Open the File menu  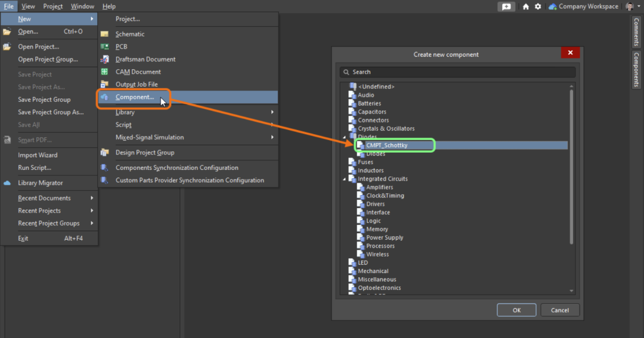[8, 7]
